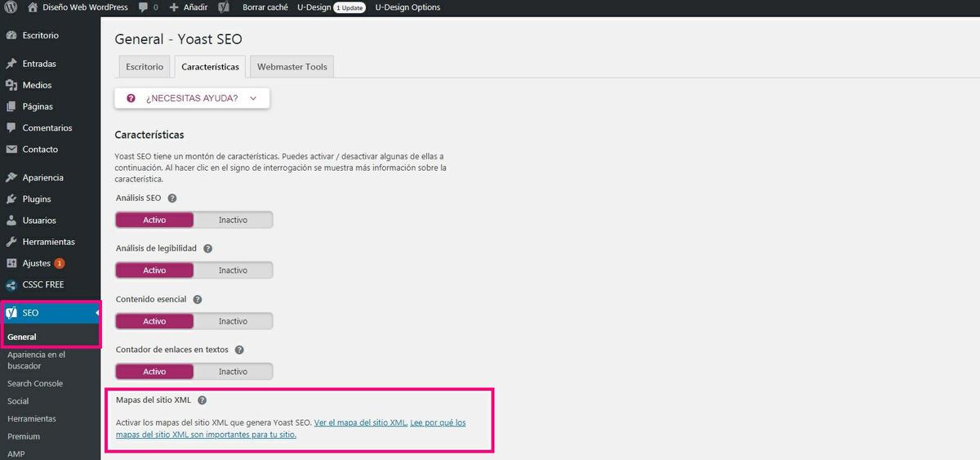Click the Ajustes settings icon in sidebar
This screenshot has width=980, height=460.
pos(11,263)
